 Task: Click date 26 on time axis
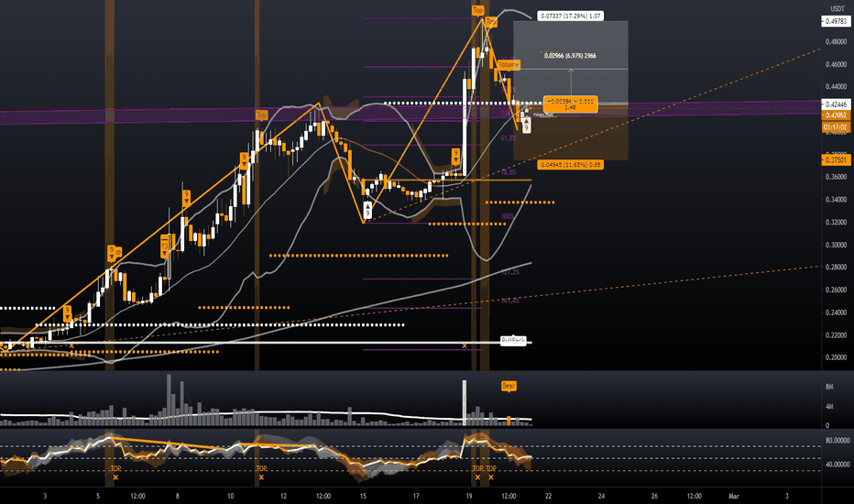pos(654,497)
